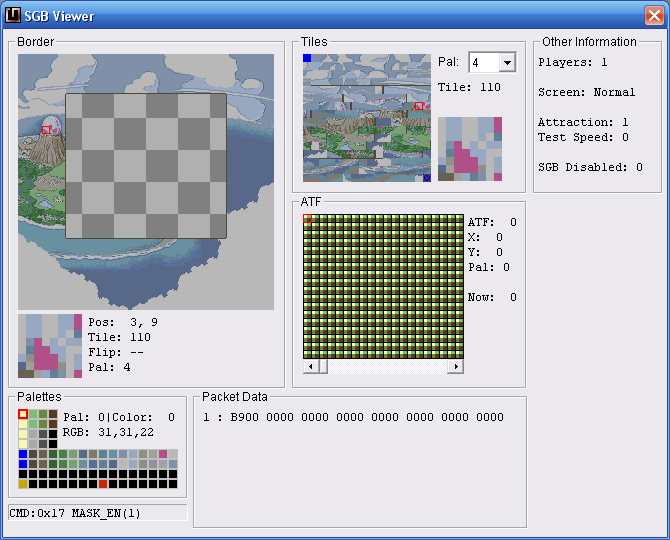Select the red-outlined tile in the tileset
This screenshot has width=670, height=540.
(419, 106)
